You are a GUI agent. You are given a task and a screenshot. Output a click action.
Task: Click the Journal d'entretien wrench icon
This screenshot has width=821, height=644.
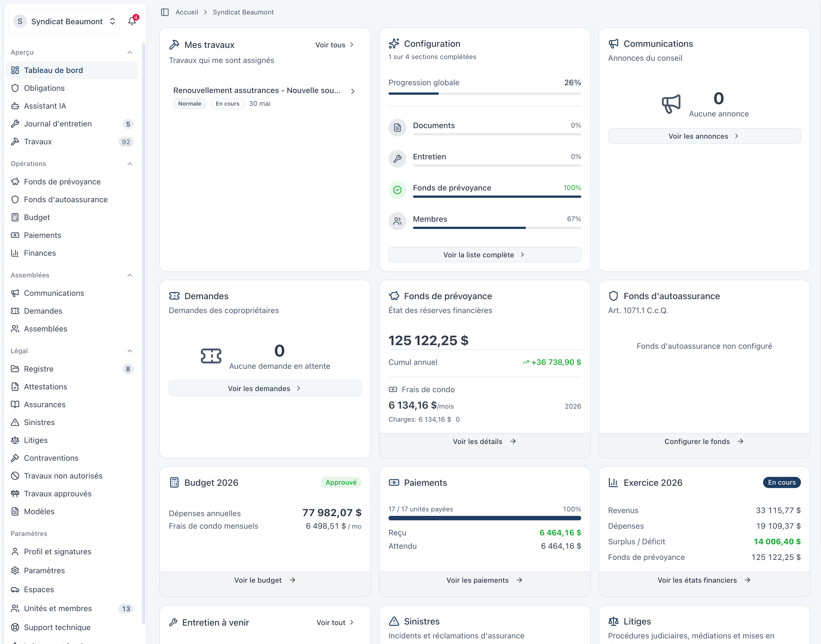point(15,124)
